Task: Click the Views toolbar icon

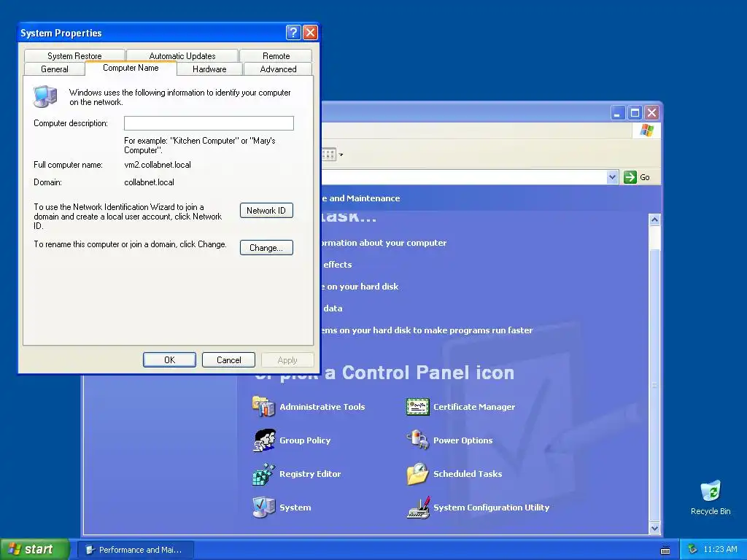Action: click(329, 155)
